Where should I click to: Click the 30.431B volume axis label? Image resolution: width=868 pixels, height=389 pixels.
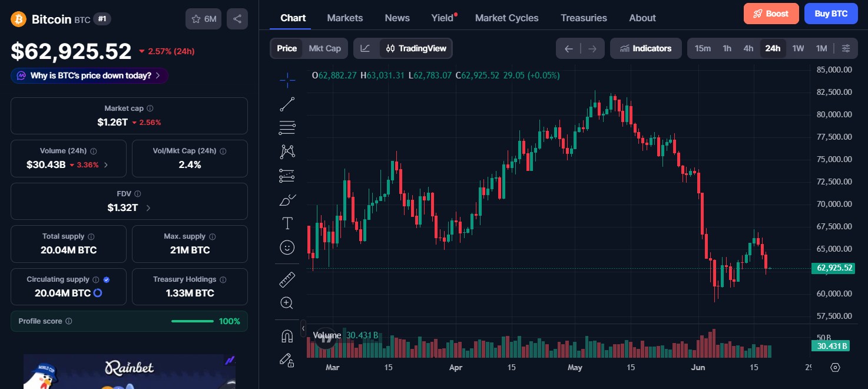[830, 346]
